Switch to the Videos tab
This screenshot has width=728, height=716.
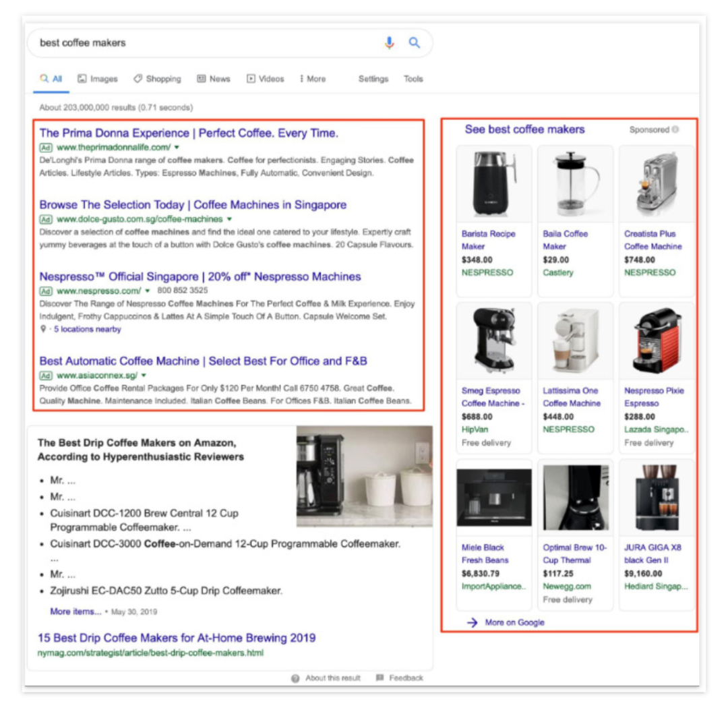click(x=265, y=79)
